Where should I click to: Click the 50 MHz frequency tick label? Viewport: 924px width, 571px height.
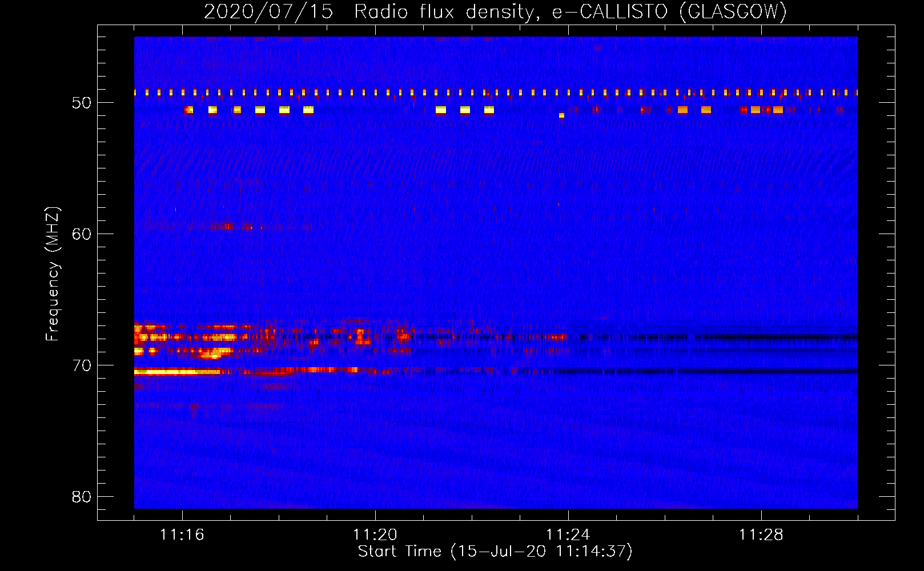pyautogui.click(x=82, y=103)
